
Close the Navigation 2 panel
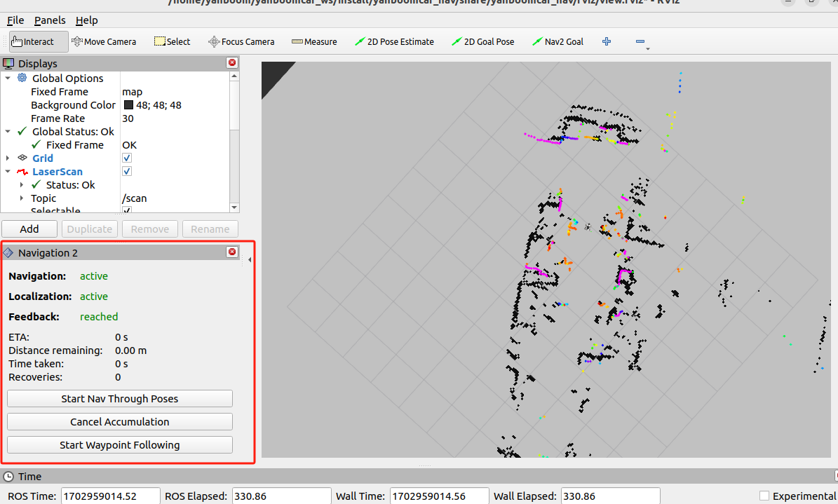tap(232, 252)
